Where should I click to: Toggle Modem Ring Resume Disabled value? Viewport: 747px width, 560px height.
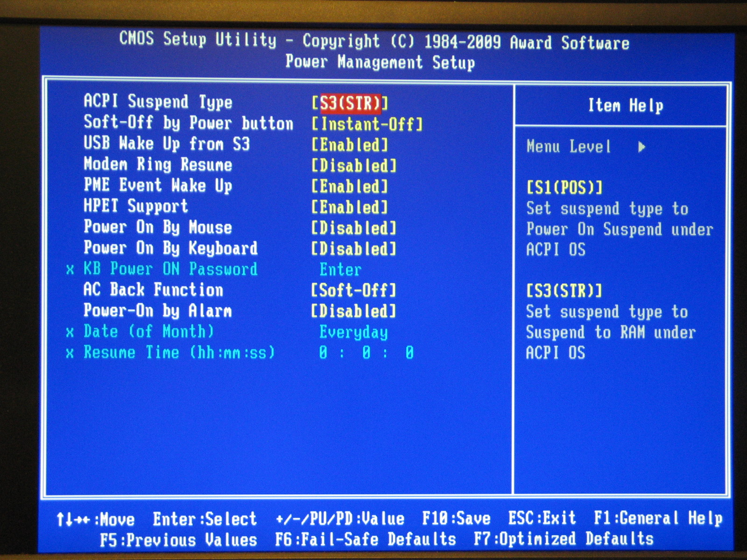tap(354, 166)
